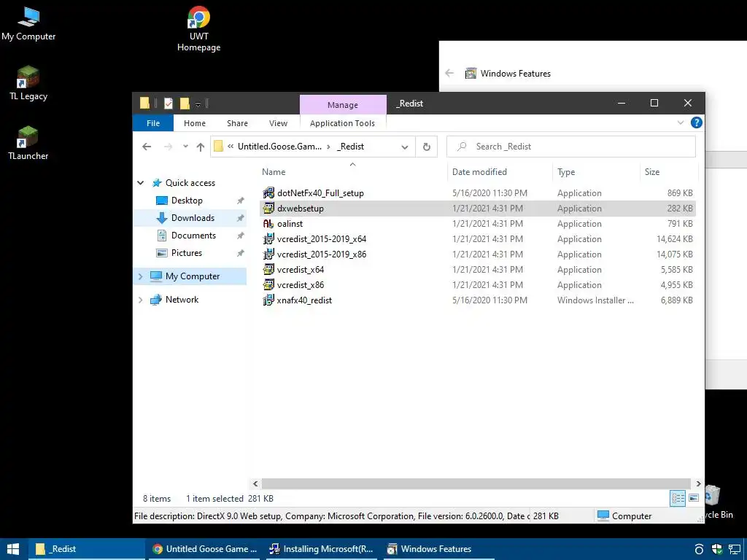Switch to Untitled Goose Game Chrome taskbar button

pyautogui.click(x=204, y=549)
